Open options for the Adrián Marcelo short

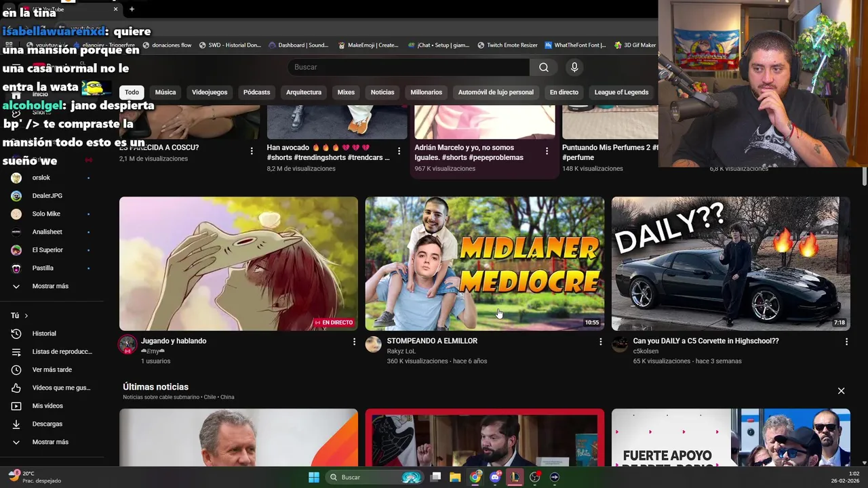[547, 151]
